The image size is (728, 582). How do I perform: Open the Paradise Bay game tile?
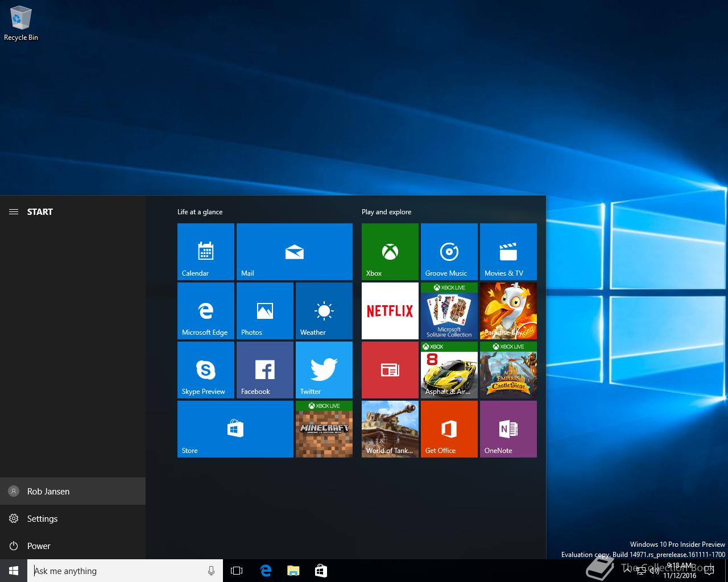508,311
